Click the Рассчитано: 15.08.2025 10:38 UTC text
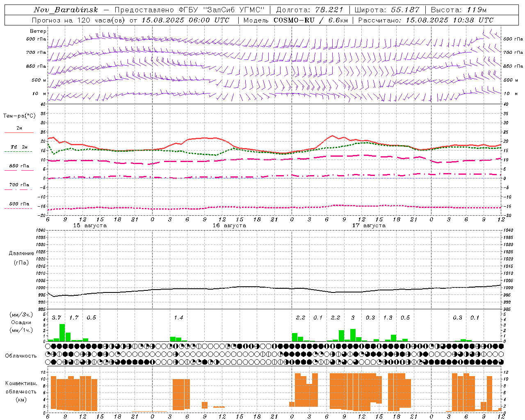The height and width of the screenshot is (420, 525). (426, 20)
